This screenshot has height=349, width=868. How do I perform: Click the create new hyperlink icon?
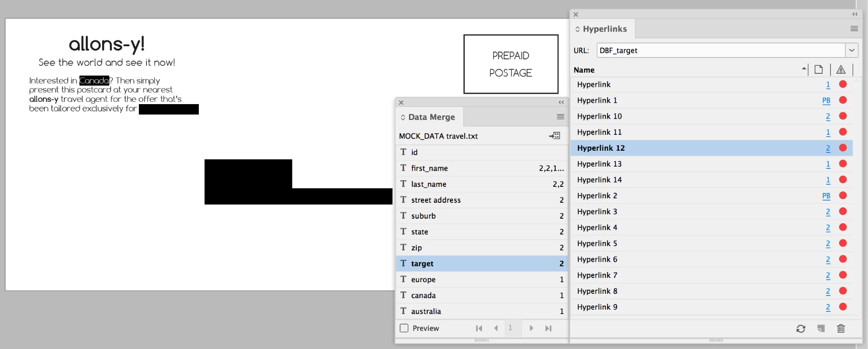click(x=821, y=329)
